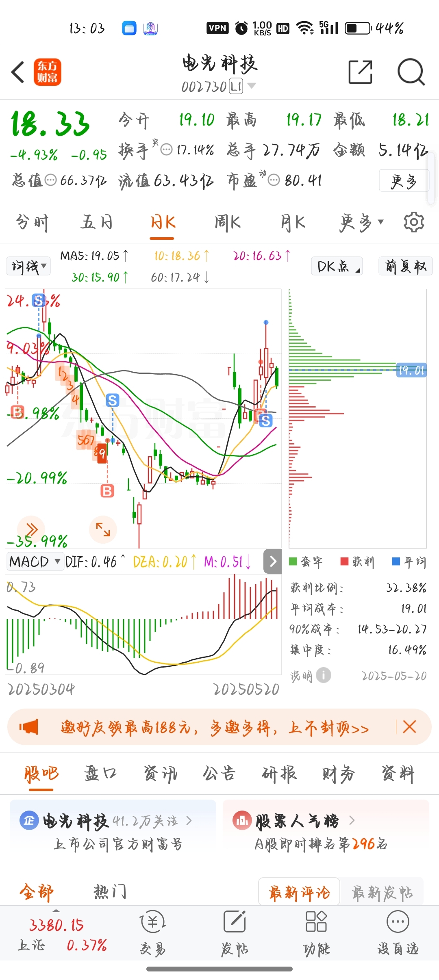Switch to 月K chart tab
Screen dimensions: 439x980
coord(293,222)
